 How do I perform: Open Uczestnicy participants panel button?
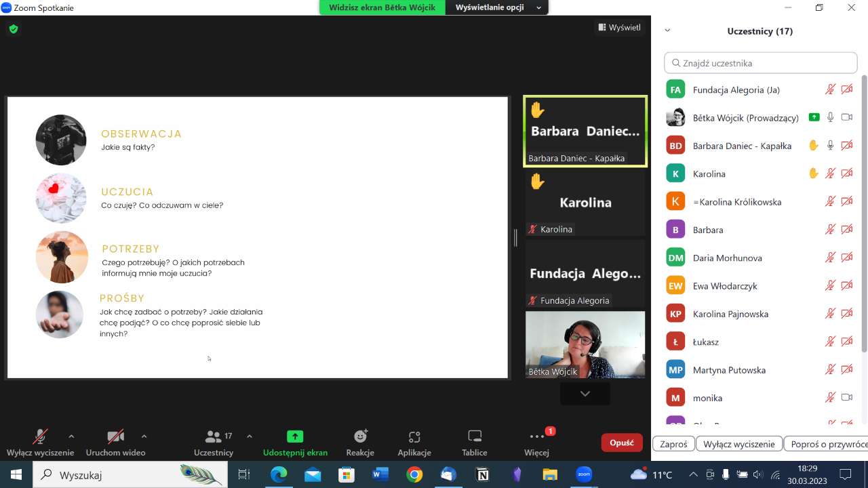tap(214, 443)
